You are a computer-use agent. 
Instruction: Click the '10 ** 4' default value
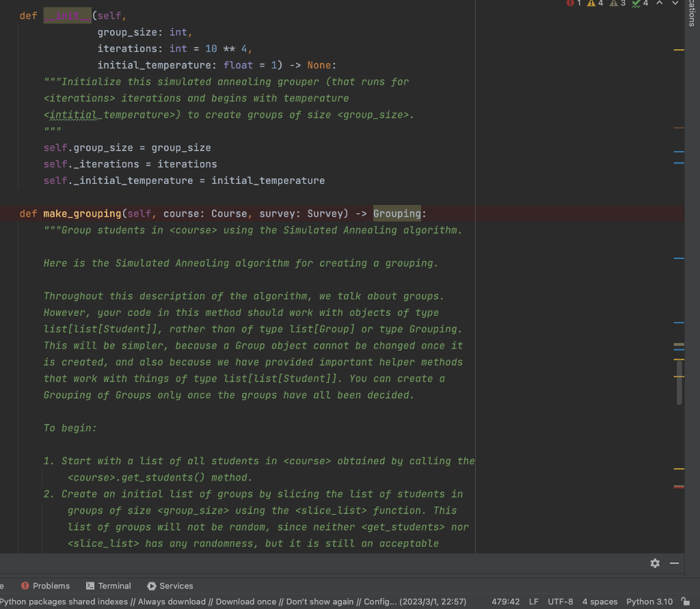(x=226, y=49)
